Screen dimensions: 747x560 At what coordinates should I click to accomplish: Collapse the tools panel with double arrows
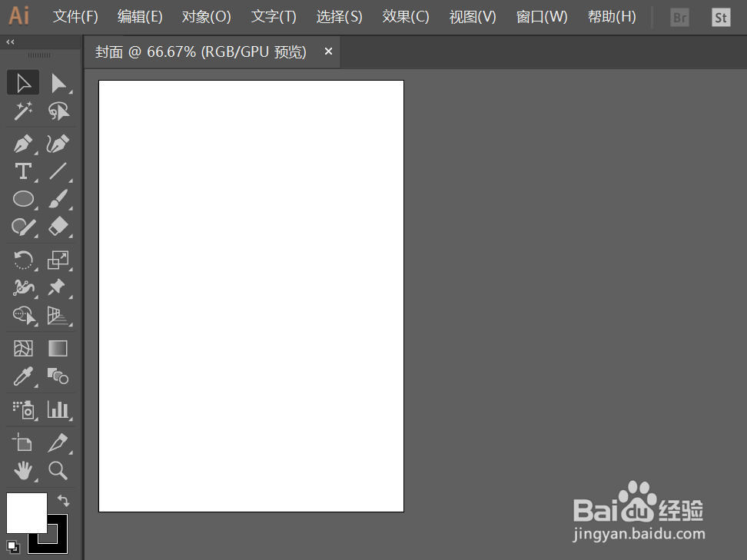pos(10,42)
